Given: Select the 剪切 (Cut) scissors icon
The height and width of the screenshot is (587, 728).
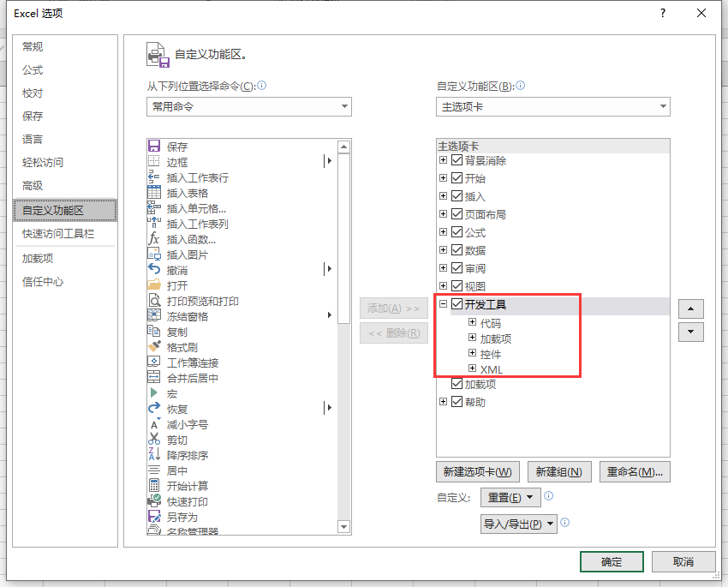Looking at the screenshot, I should point(154,440).
